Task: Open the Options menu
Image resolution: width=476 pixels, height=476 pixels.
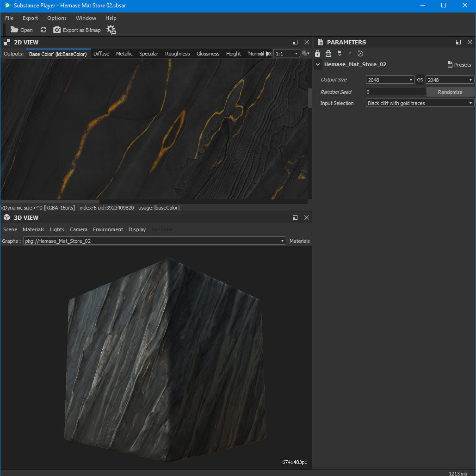Action: [57, 18]
